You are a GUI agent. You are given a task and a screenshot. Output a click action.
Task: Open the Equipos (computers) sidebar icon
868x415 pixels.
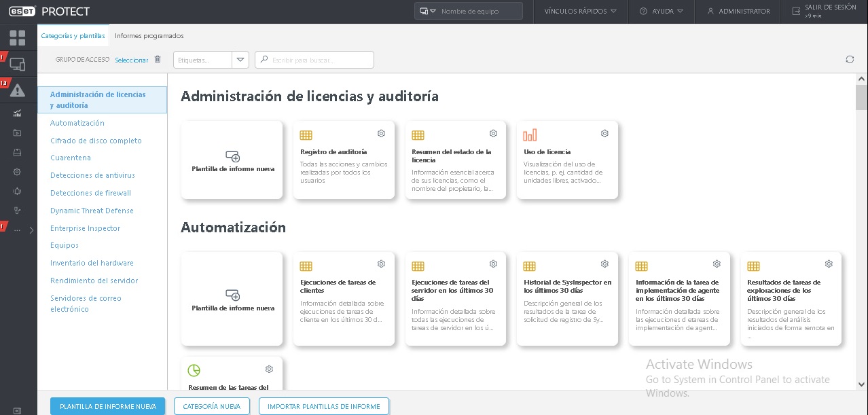[x=18, y=63]
